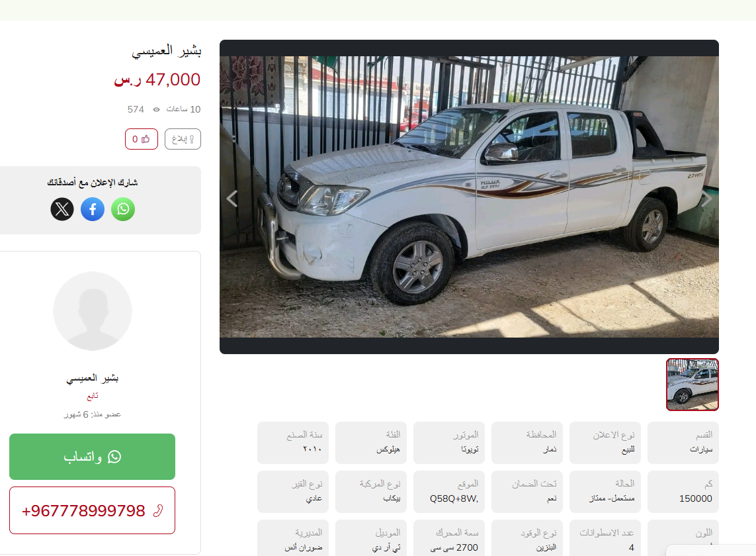The width and height of the screenshot is (756, 556).
Task: Click the main white Hilux photo
Action: [x=469, y=197]
